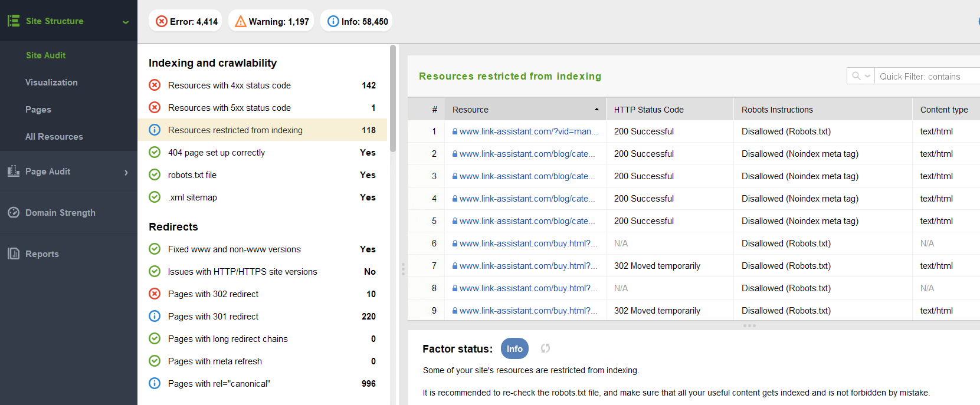
Task: Open the Domain Strength module
Action: [60, 212]
